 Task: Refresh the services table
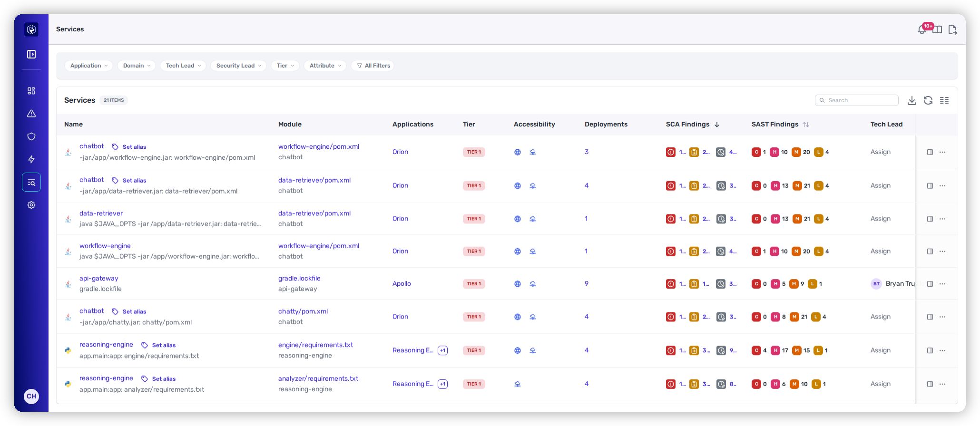tap(928, 100)
